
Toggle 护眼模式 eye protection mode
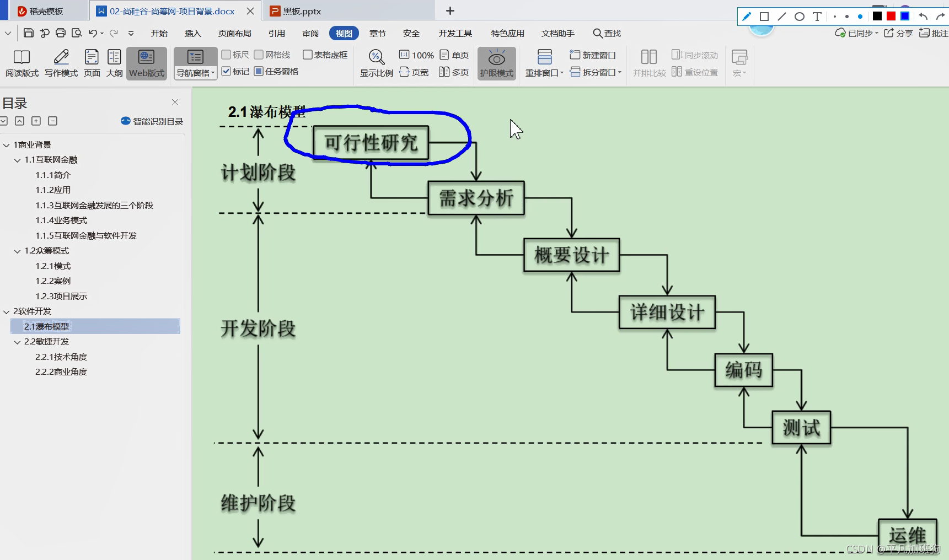[496, 63]
